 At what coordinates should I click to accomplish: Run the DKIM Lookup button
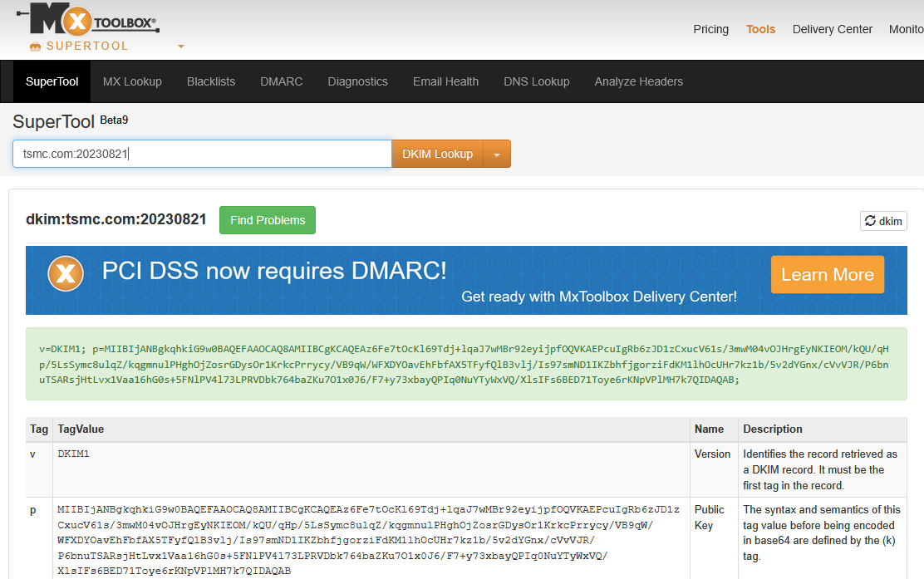pyautogui.click(x=437, y=155)
